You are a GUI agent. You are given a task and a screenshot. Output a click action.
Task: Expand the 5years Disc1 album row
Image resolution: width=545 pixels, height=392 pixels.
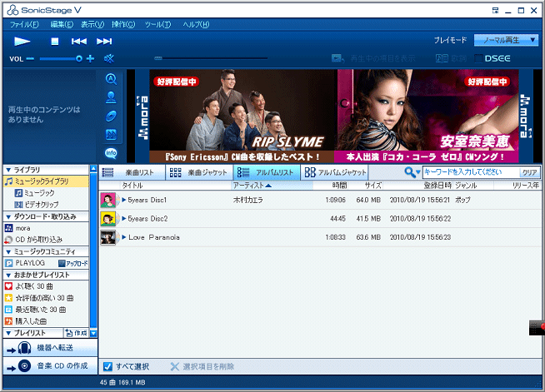tap(123, 200)
